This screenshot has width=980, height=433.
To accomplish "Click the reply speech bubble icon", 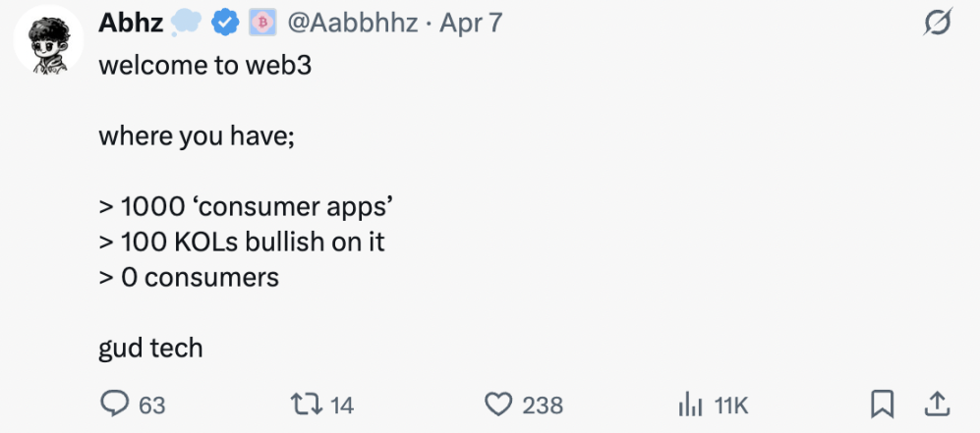I will (x=116, y=404).
